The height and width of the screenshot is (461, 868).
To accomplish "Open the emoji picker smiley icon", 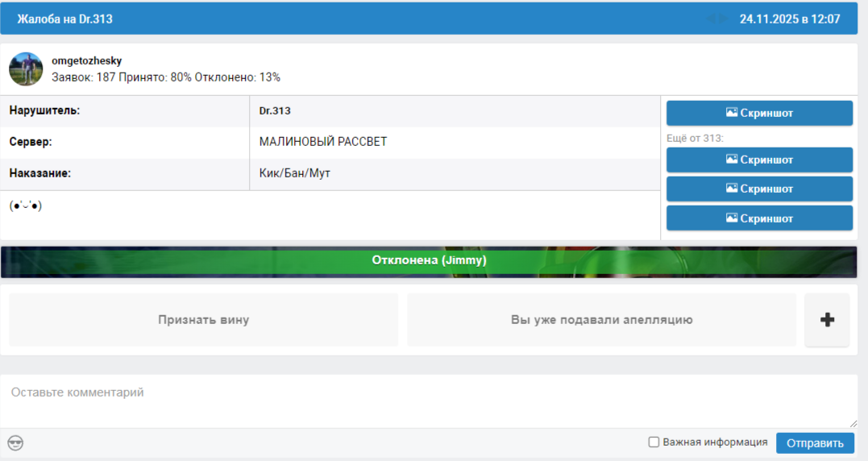I will (15, 442).
